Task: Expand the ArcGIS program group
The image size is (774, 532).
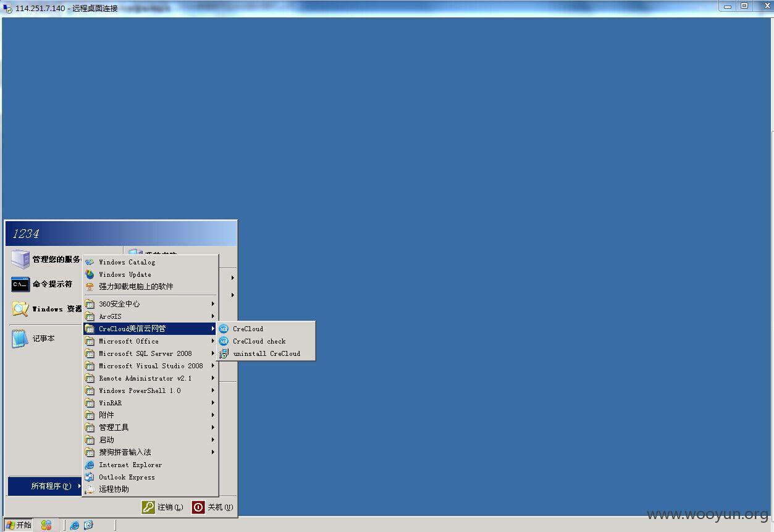Action: [x=150, y=316]
